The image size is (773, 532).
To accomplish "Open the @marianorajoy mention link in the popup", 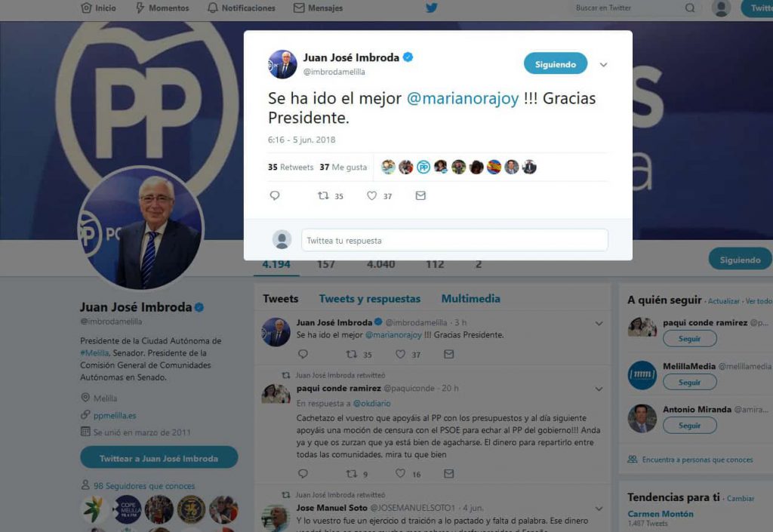I will (x=463, y=99).
